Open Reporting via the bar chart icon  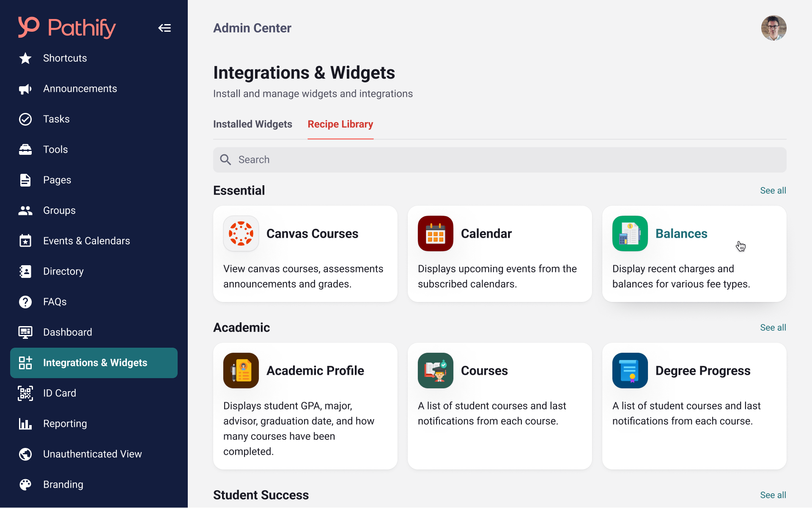(25, 423)
